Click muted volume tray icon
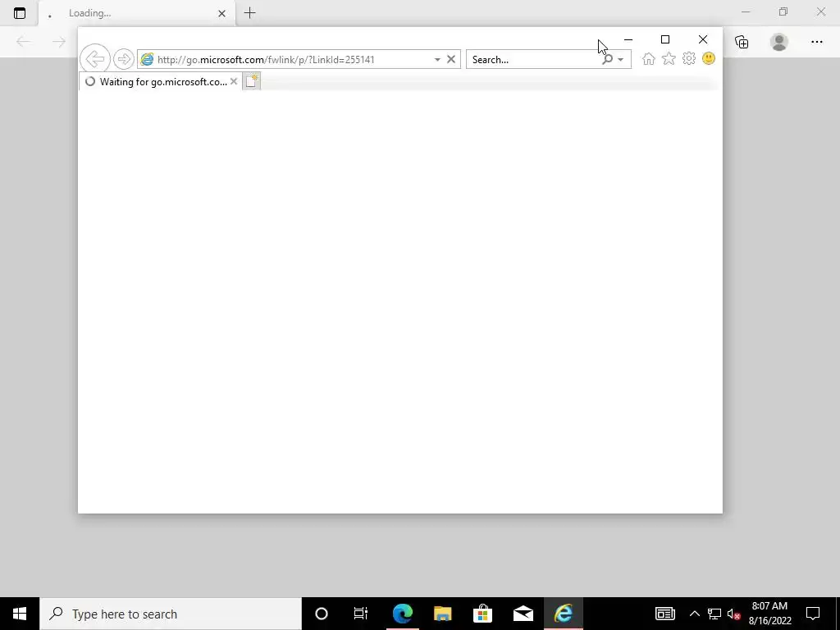Viewport: 840px width, 630px height. (733, 614)
